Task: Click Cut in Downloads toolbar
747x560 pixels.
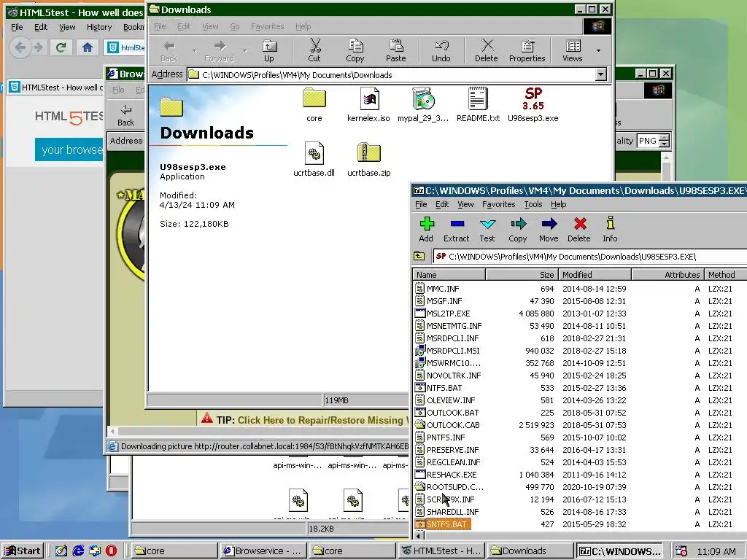Action: (x=314, y=50)
